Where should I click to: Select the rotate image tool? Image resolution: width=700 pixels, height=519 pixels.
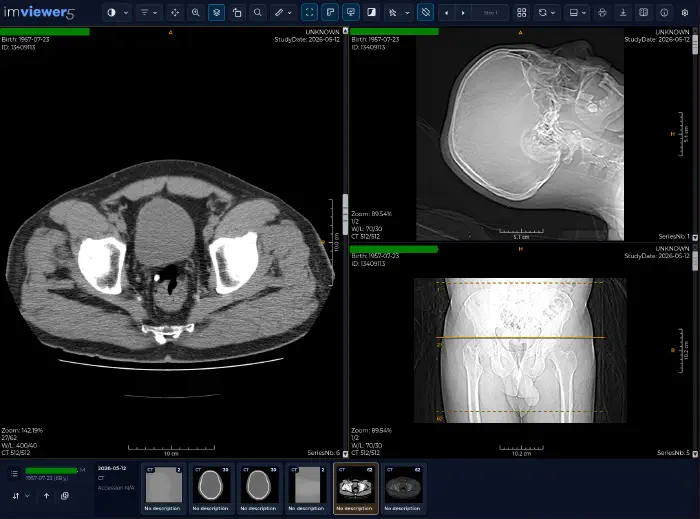(237, 12)
